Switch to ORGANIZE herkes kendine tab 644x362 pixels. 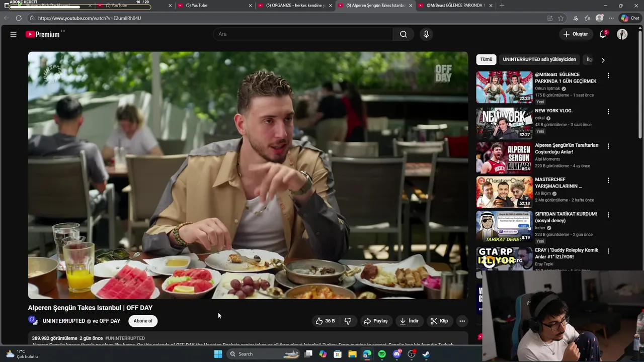point(294,6)
